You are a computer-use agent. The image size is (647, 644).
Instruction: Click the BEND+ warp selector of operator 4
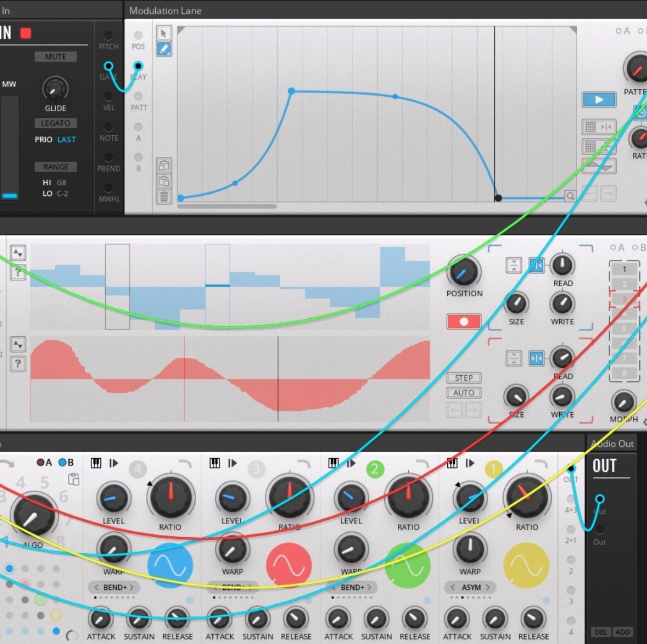pyautogui.click(x=114, y=588)
